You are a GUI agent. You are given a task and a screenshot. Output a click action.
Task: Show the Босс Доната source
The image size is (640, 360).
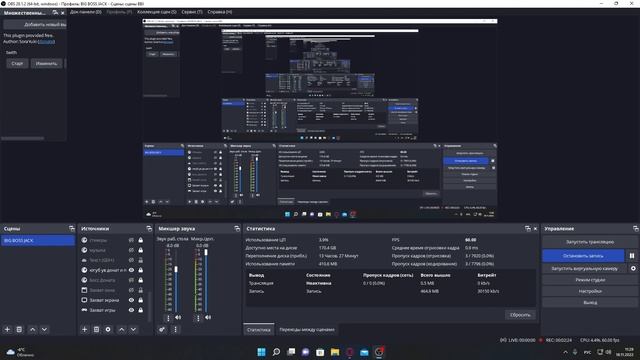pos(131,280)
